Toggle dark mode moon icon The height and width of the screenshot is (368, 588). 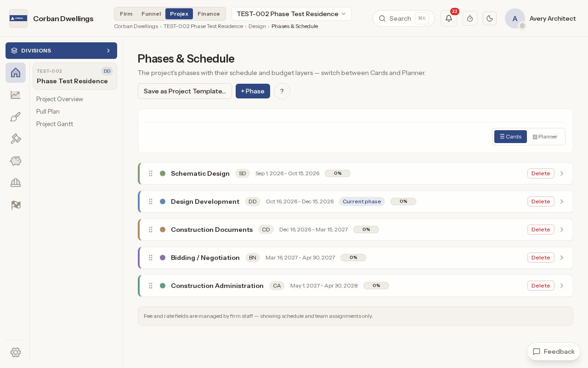pyautogui.click(x=490, y=18)
